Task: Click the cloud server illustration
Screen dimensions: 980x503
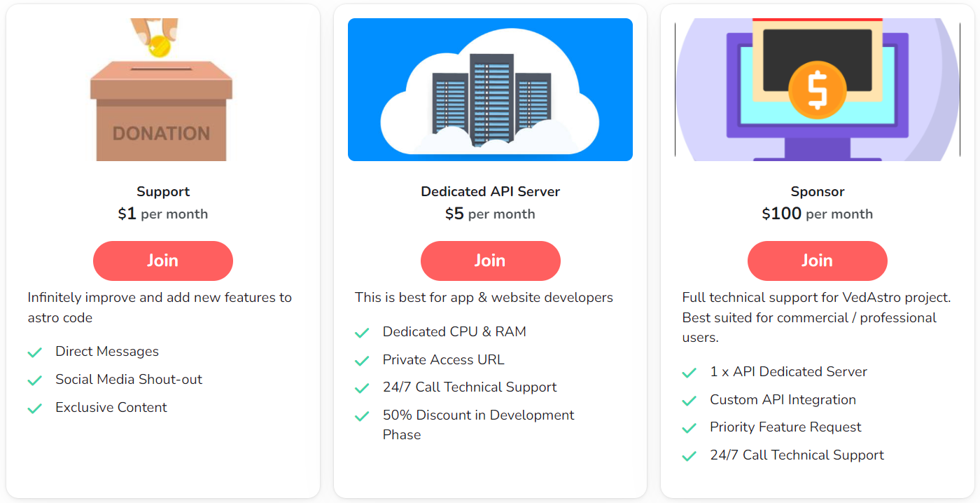Action: click(490, 90)
